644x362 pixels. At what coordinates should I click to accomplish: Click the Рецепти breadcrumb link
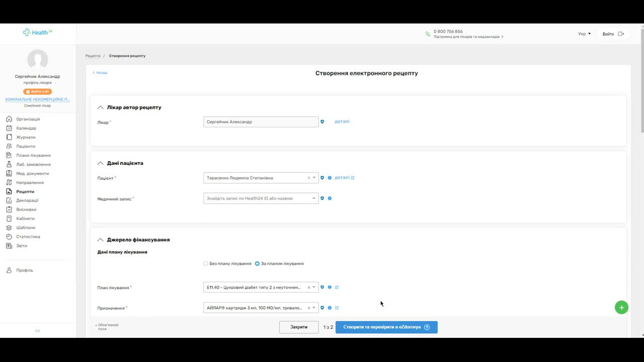(x=93, y=56)
